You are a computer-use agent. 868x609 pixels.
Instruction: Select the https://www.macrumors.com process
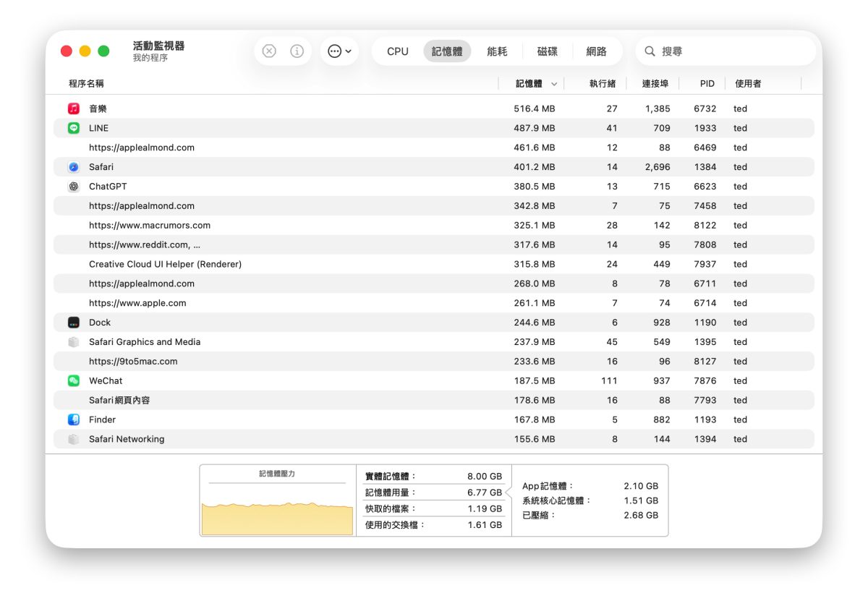[x=150, y=226]
